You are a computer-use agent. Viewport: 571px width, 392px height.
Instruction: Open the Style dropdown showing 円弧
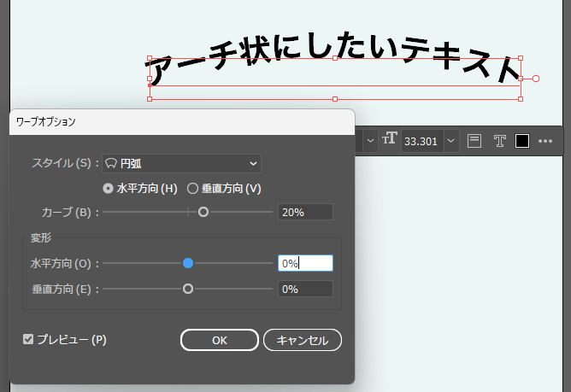[x=181, y=163]
